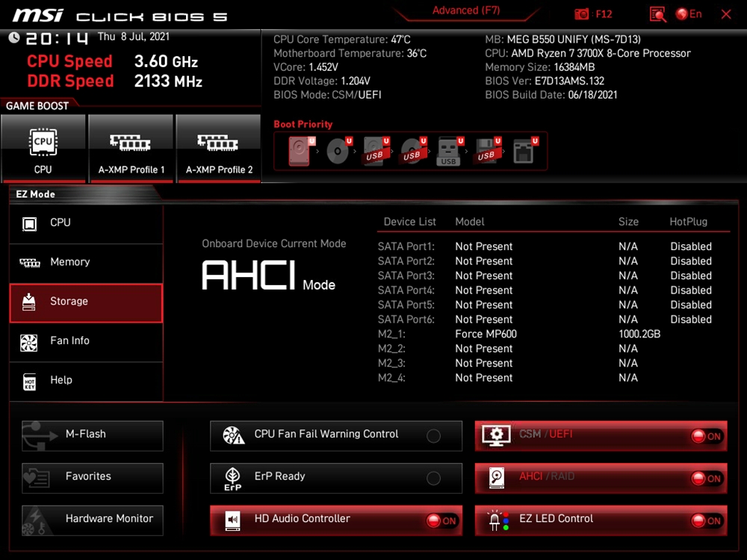
Task: Click the HotPlug column header
Action: 689,222
